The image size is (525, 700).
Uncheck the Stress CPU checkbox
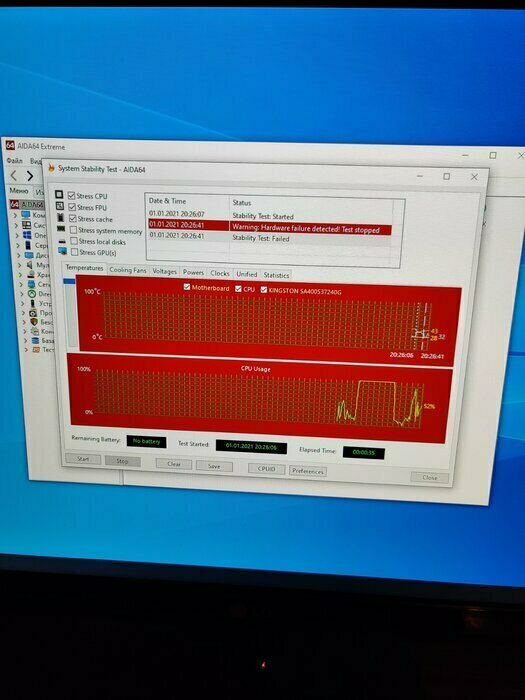71,196
